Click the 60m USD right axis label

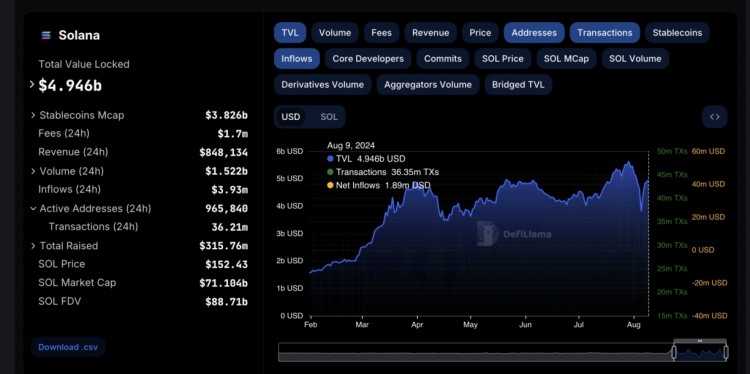tap(708, 151)
